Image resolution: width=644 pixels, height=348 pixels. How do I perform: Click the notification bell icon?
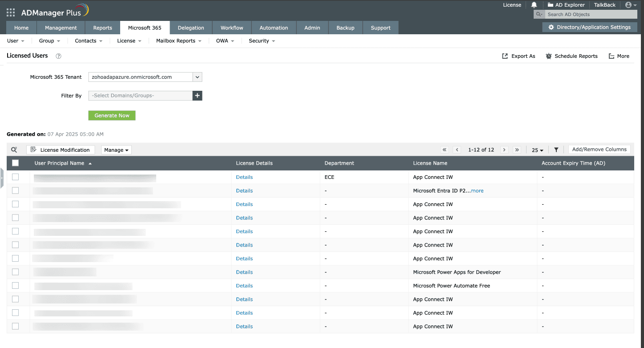(x=534, y=5)
